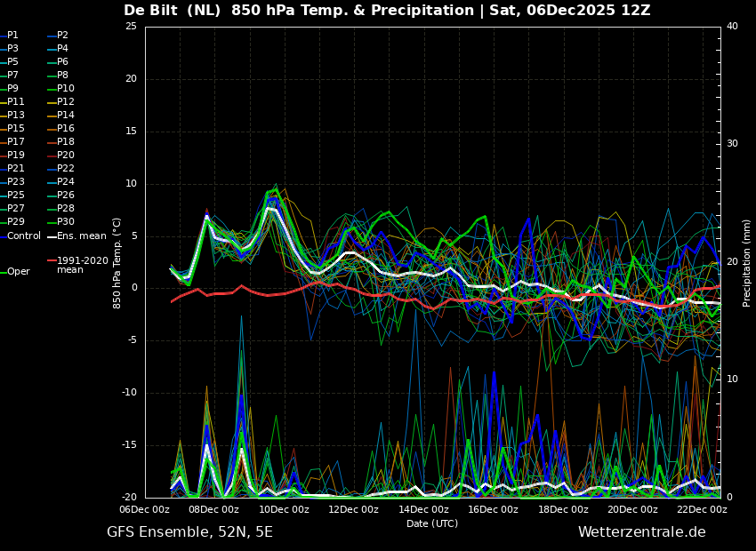756x551 pixels.
Task: Click the 22Dec 00z date tick label
Action: pyautogui.click(x=702, y=510)
